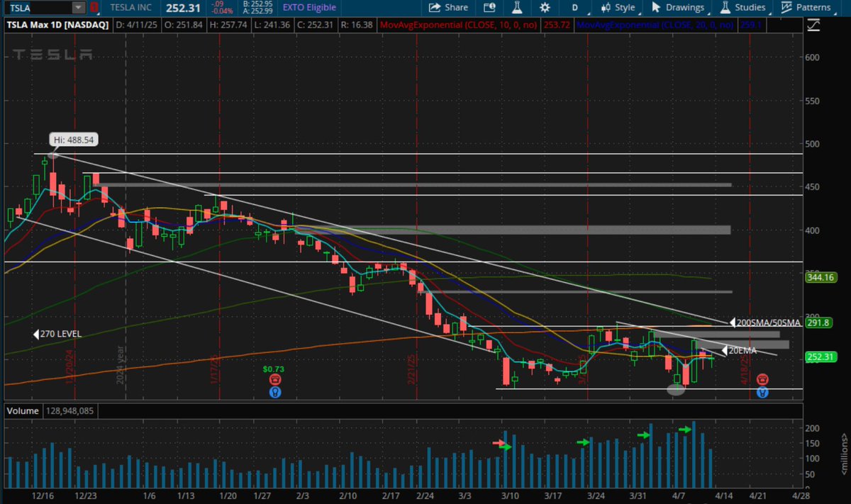Click the $0.73 earnings value label
Screen dimensions: 851x504
pos(274,369)
